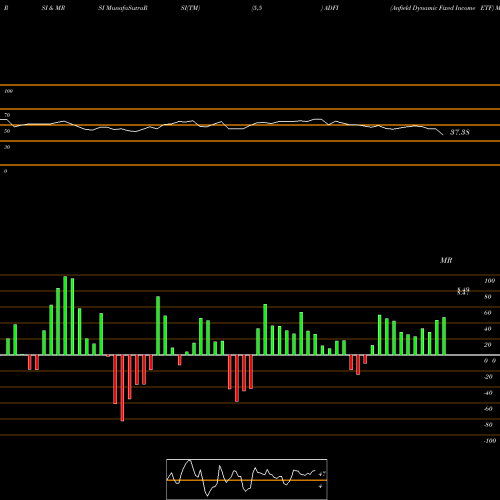Click the RSI 50 level label
This screenshot has width=500, height=500.
(x=7, y=131)
